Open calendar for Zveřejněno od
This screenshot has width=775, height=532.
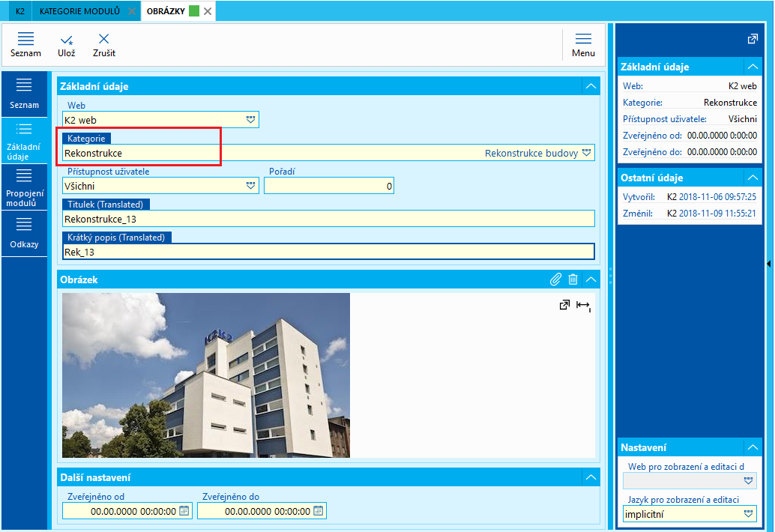coord(184,511)
